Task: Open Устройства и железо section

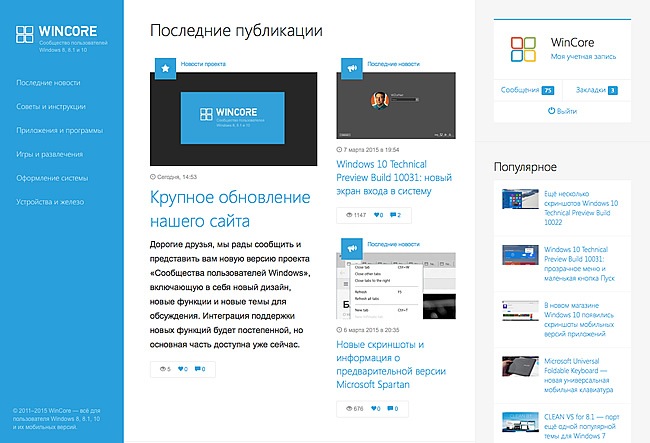Action: (x=50, y=202)
